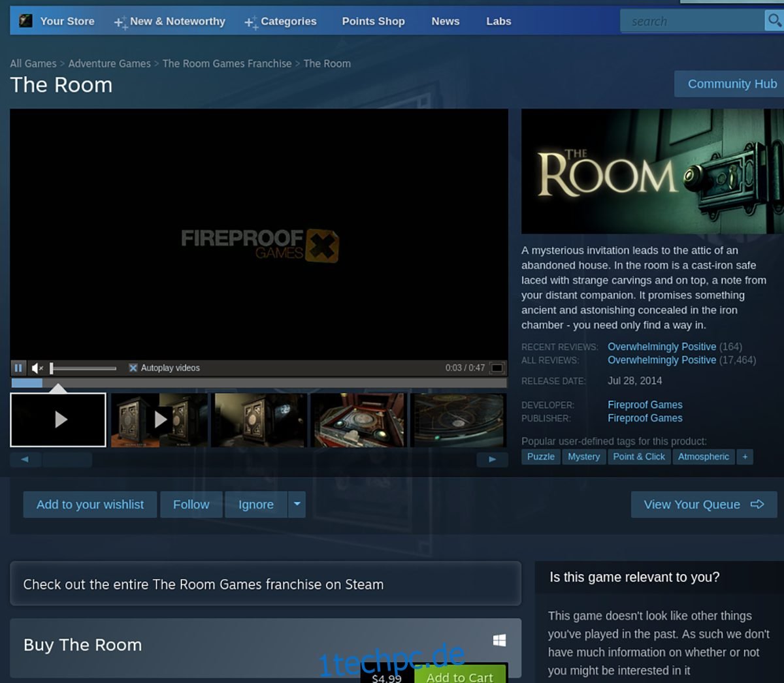Viewport: 784px width, 683px height.
Task: Adjust the video volume slider
Action: pyautogui.click(x=84, y=369)
